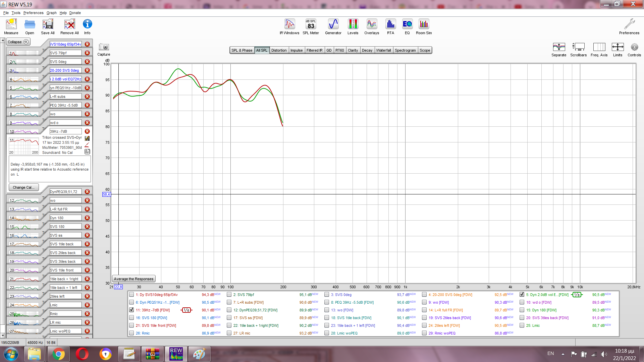644x362 pixels.
Task: Click the Capture camera icon
Action: click(104, 47)
